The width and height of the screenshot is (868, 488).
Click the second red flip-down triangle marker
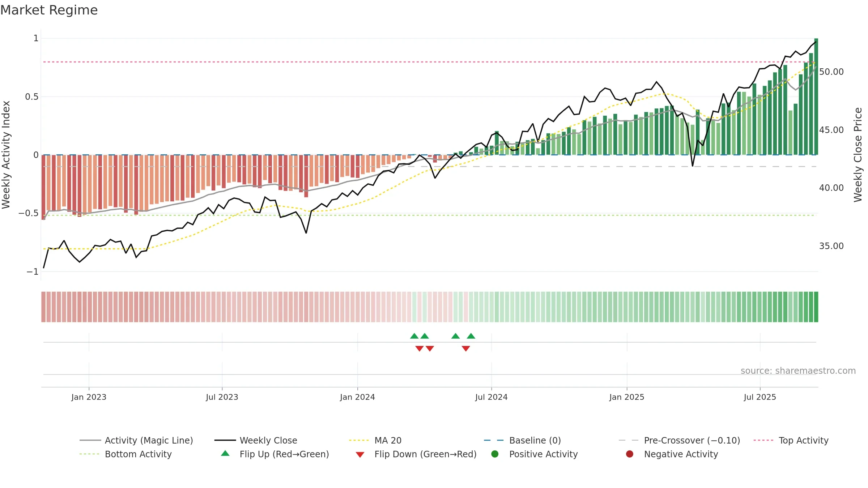[430, 348]
